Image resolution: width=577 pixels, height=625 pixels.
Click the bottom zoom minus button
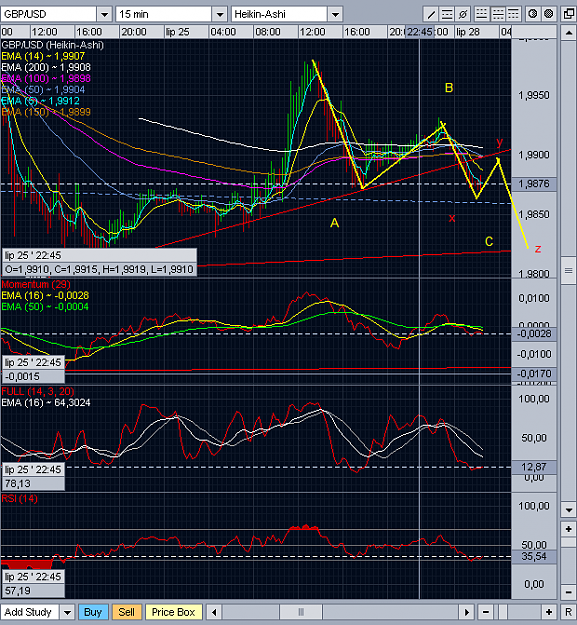pos(485,612)
